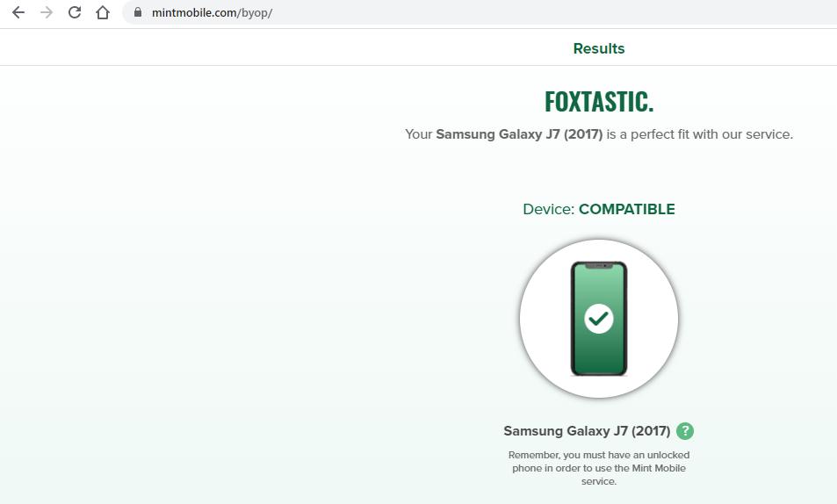Click the unlocked phone reminder text
Image resolution: width=837 pixels, height=504 pixels.
tap(599, 468)
